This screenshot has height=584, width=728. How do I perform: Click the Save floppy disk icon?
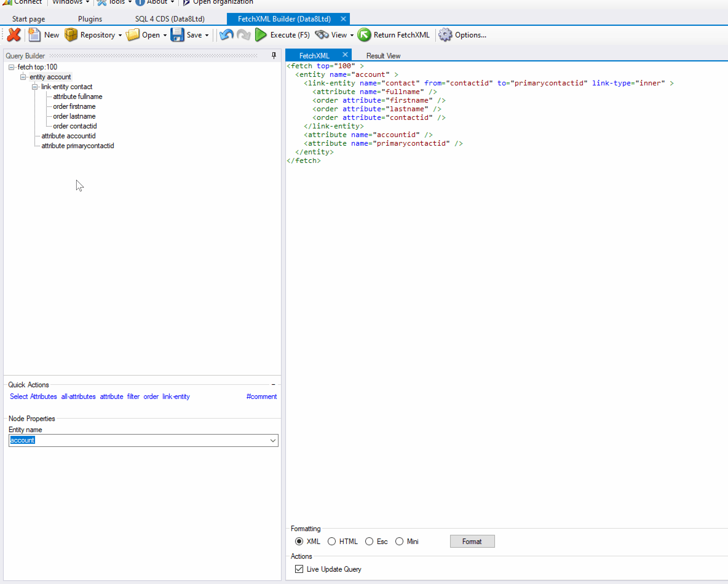(x=177, y=35)
